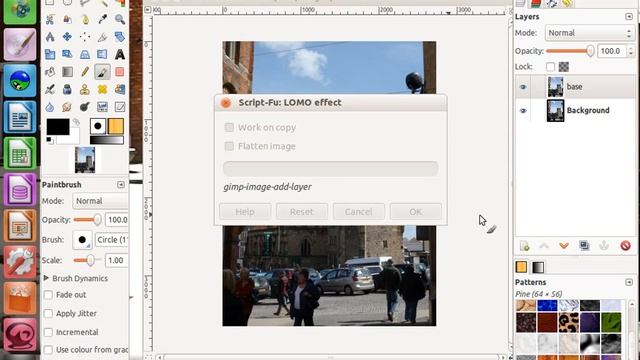Click Cancel in the LOMO dialog
This screenshot has width=640, height=360.
[358, 211]
